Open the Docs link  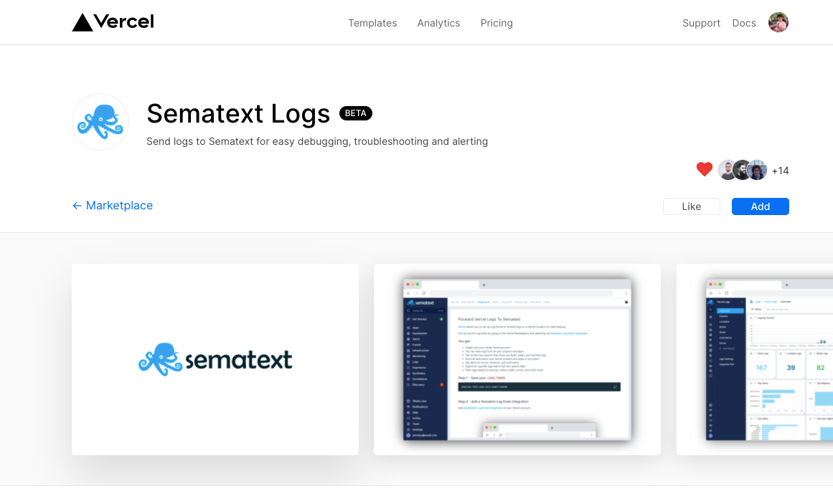(x=744, y=24)
